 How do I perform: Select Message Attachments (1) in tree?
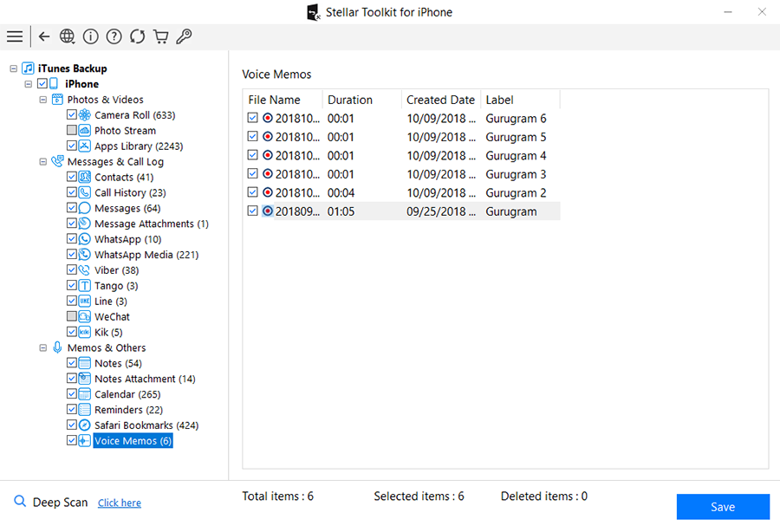click(152, 224)
